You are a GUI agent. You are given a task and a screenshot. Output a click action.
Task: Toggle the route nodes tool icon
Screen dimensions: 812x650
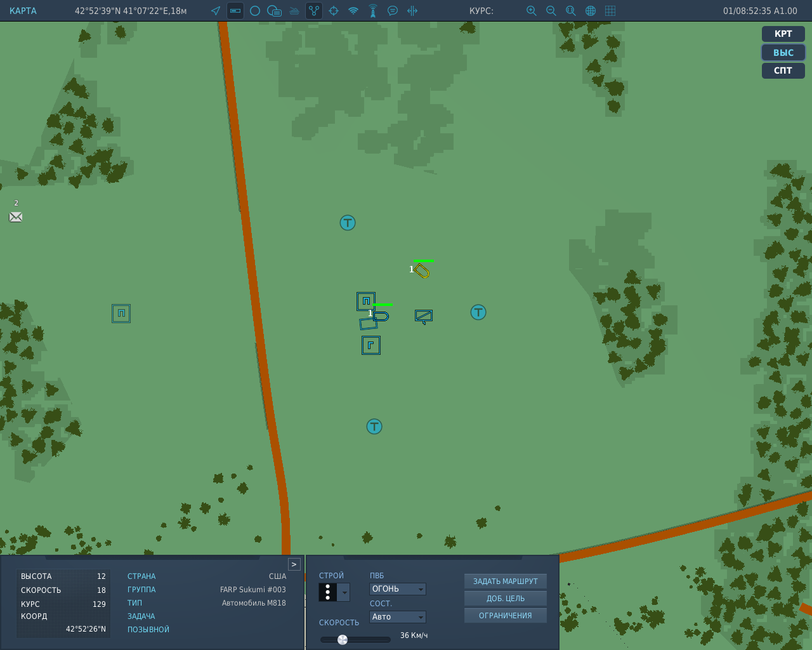coord(314,11)
